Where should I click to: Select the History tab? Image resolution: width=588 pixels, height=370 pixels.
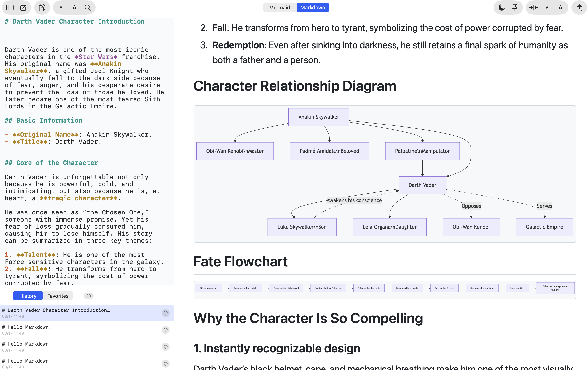tap(28, 296)
